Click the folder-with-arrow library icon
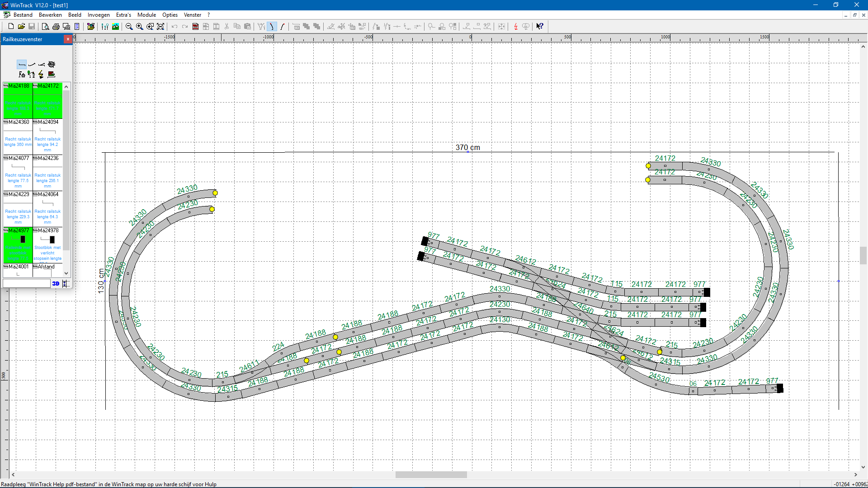 [91, 27]
